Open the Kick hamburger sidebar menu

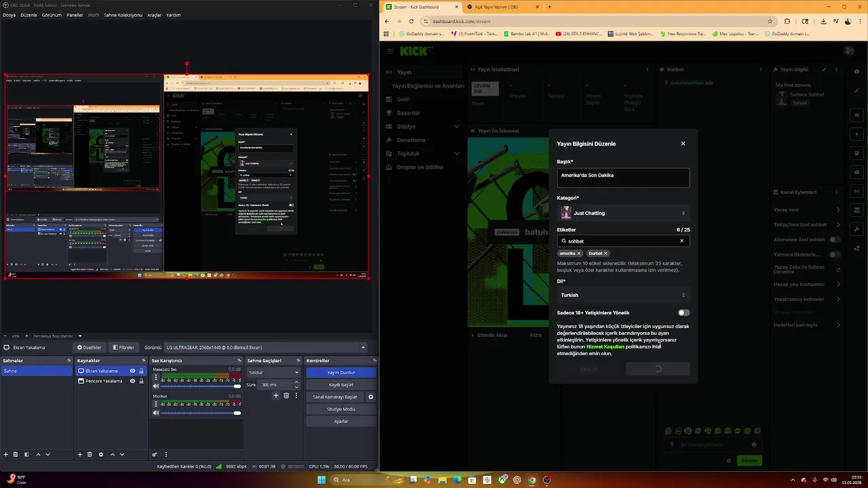390,51
